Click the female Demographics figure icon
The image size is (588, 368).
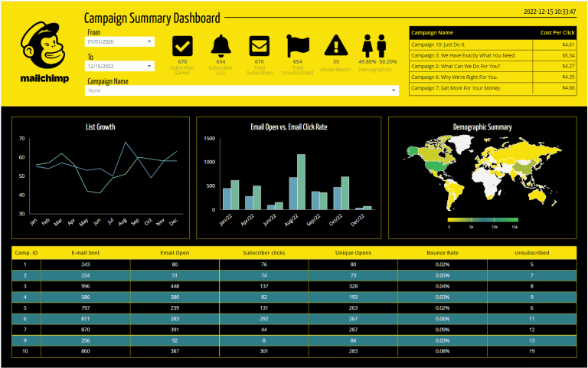(387, 45)
